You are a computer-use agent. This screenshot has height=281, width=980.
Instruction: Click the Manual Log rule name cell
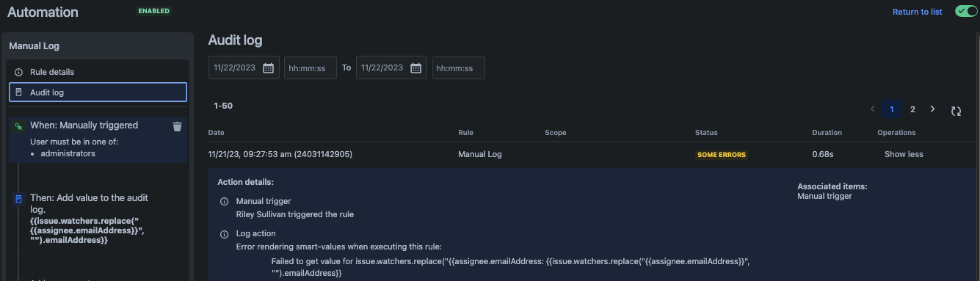click(x=480, y=154)
